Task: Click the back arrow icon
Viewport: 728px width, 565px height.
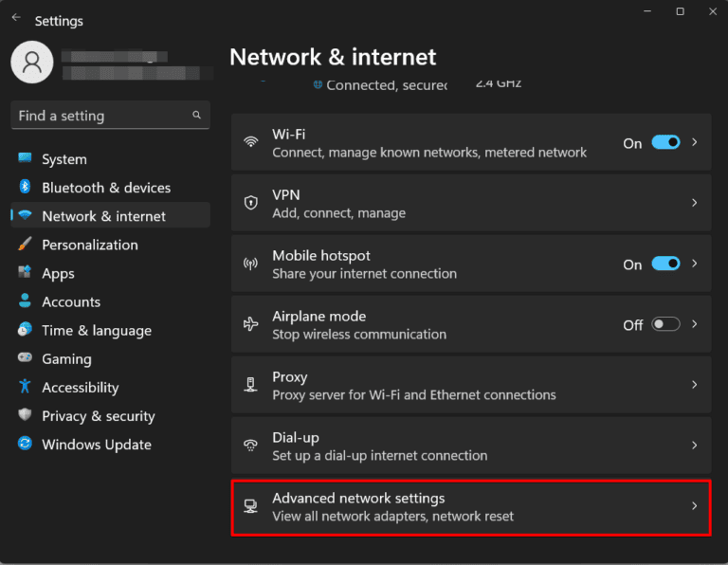Action: tap(15, 18)
